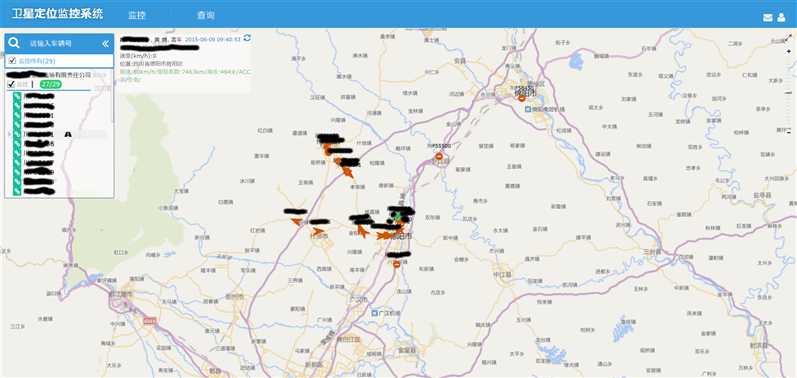Click map zoom slider handle
This screenshot has height=378, width=797.
[789, 93]
